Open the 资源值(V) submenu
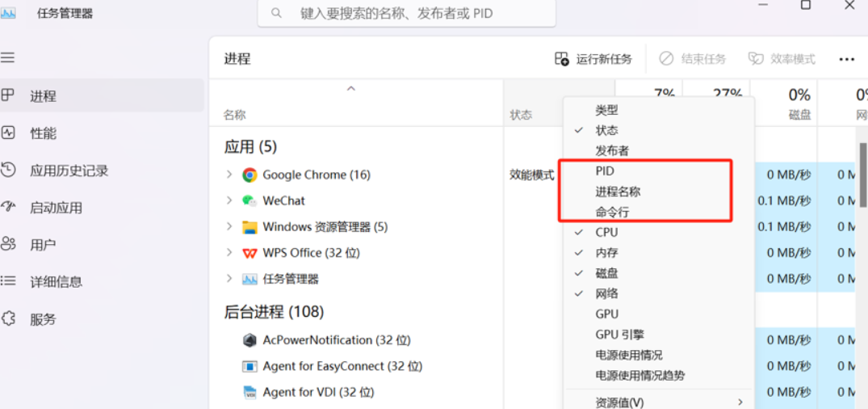 point(659,402)
